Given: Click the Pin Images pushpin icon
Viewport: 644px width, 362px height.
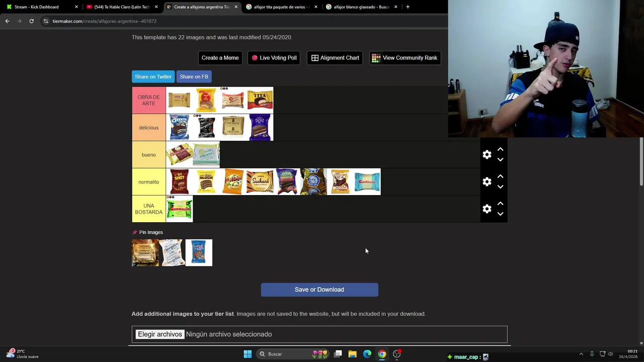Looking at the screenshot, I should tap(134, 232).
